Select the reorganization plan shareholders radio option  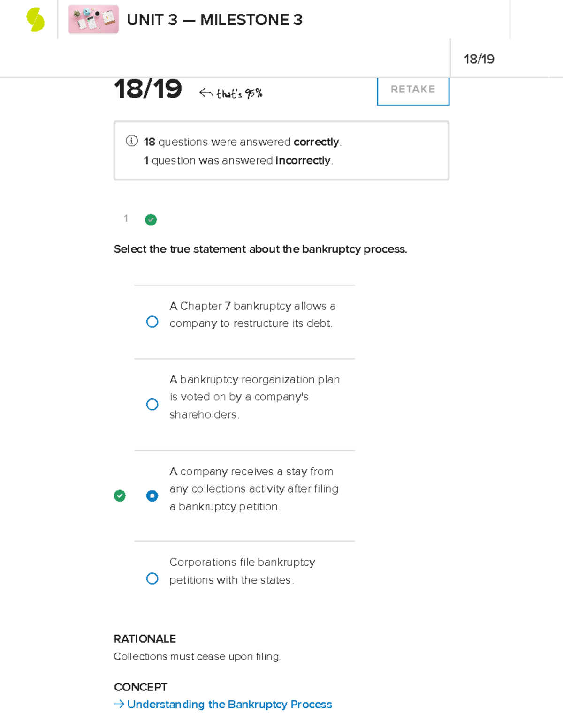pyautogui.click(x=152, y=404)
